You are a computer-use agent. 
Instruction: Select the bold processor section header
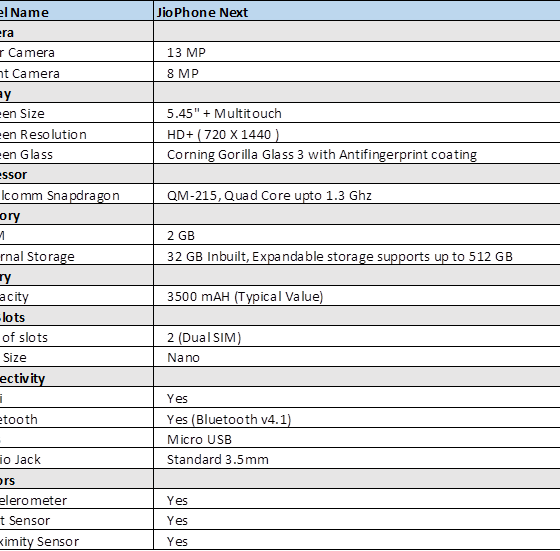[x=14, y=175]
